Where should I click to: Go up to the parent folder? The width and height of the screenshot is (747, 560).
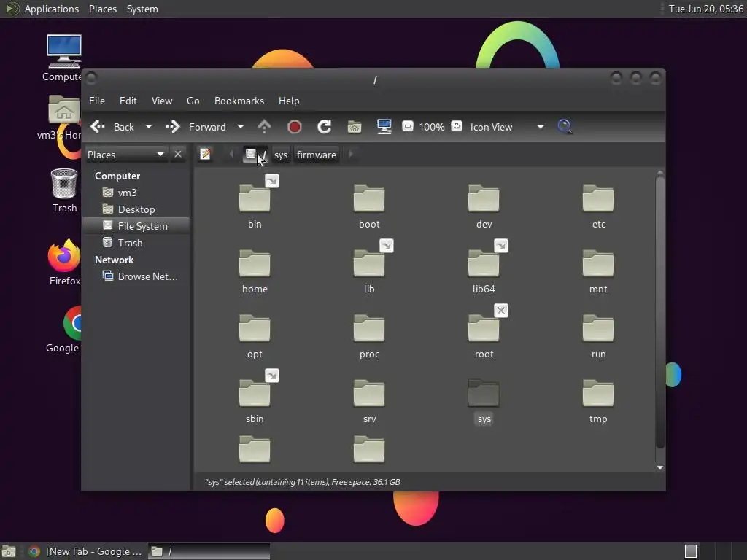pos(264,127)
